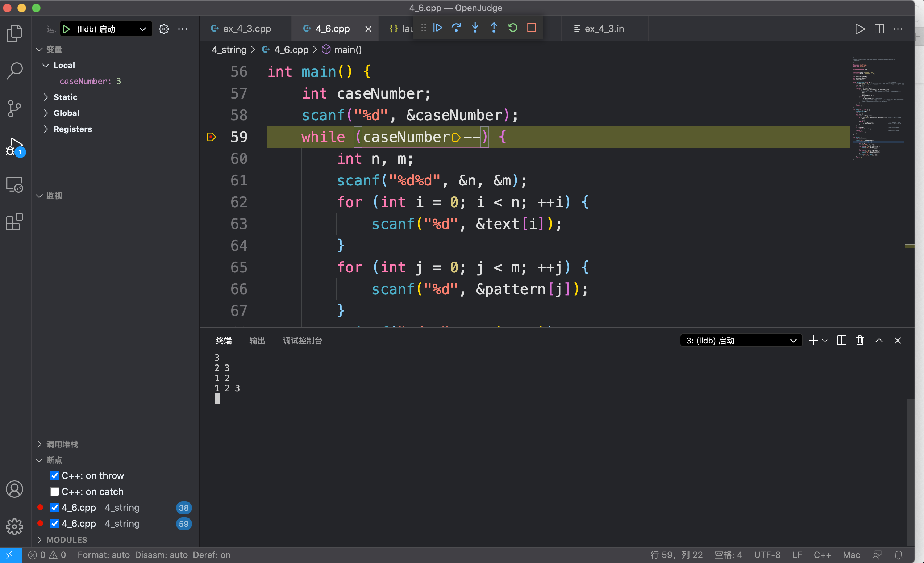Click the breakpoint glyph on line 59
This screenshot has height=563, width=924.
tap(211, 137)
